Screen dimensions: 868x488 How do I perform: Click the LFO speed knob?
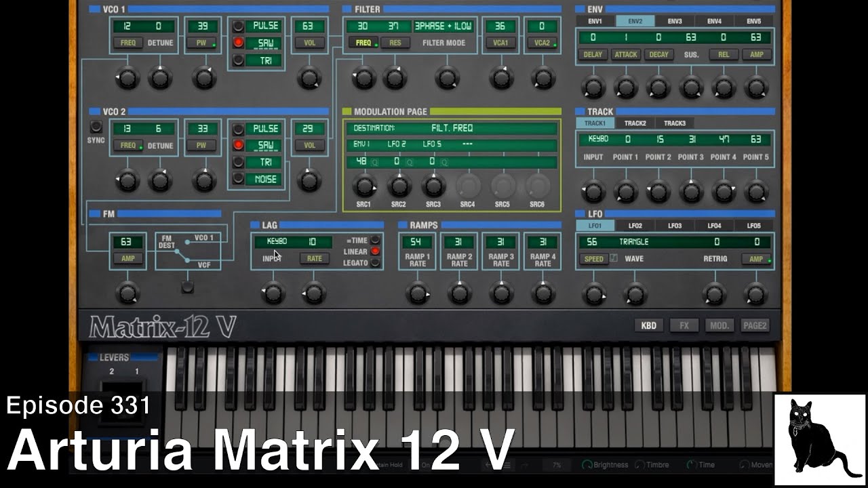click(594, 293)
